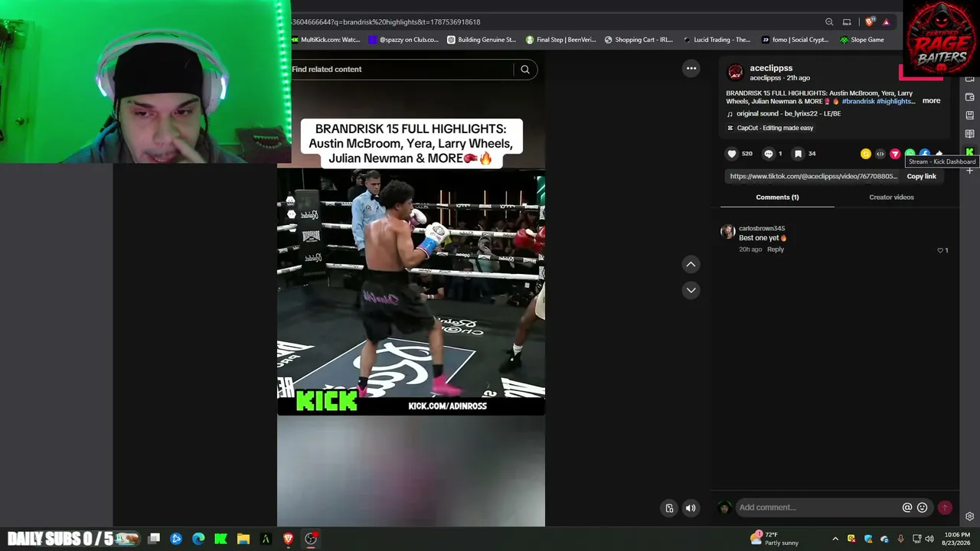Click the Add comment text field
This screenshot has width=980, height=551.
818,507
